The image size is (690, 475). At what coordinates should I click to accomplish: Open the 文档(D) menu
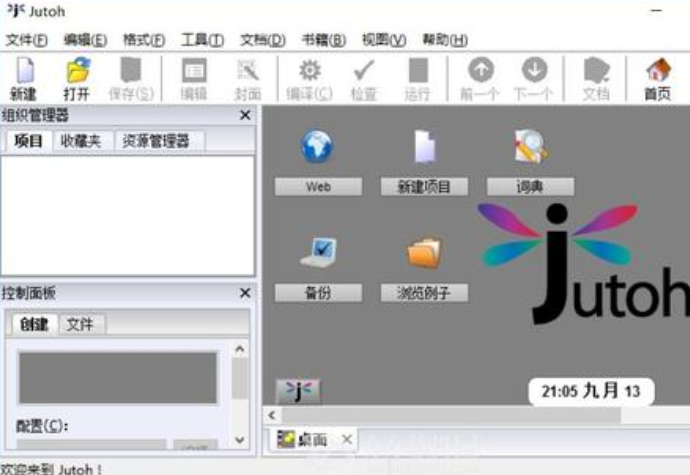point(263,40)
